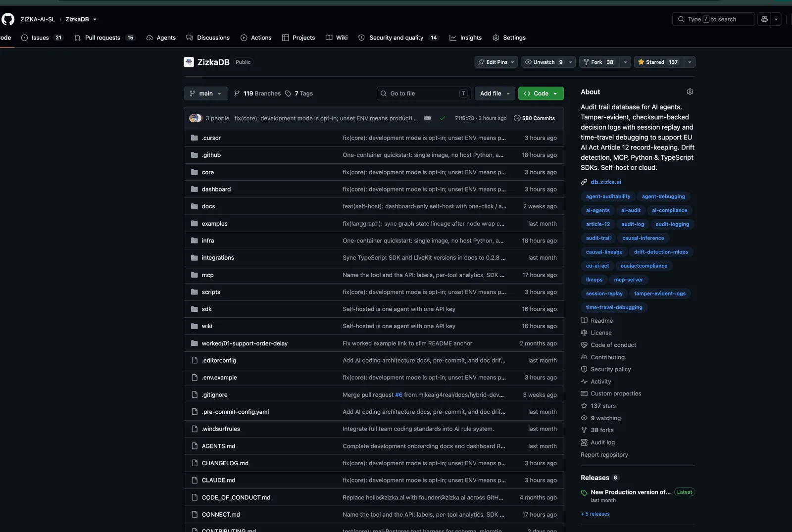Open the Insights tab

(x=465, y=38)
